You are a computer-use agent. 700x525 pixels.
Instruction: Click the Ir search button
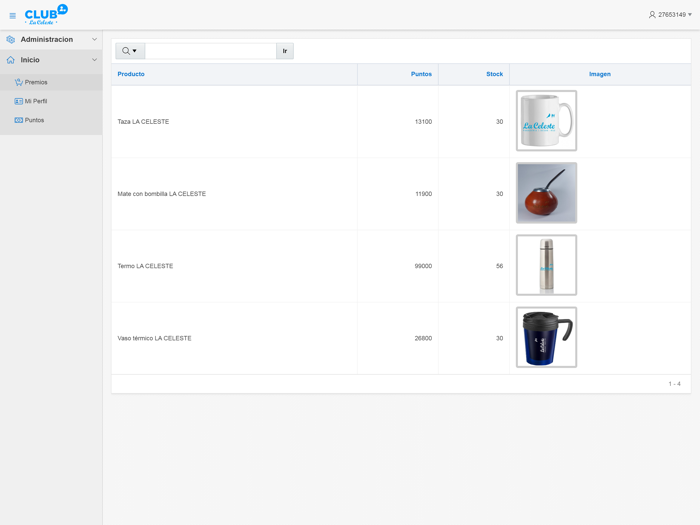285,51
